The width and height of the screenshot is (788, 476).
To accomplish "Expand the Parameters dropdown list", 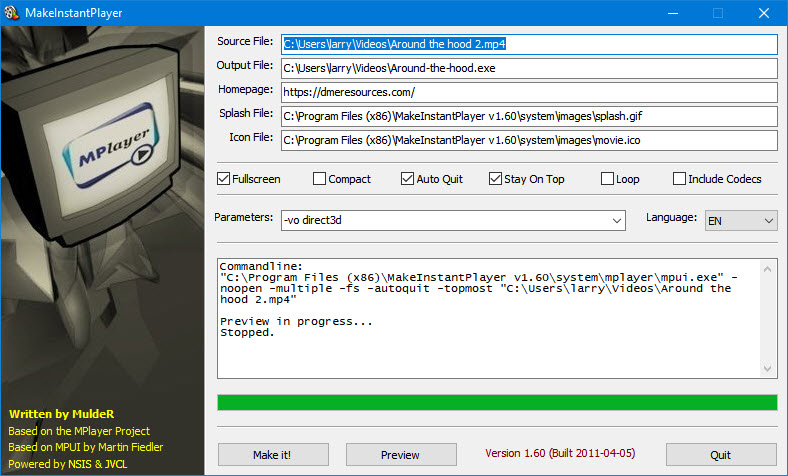I will pyautogui.click(x=616, y=219).
